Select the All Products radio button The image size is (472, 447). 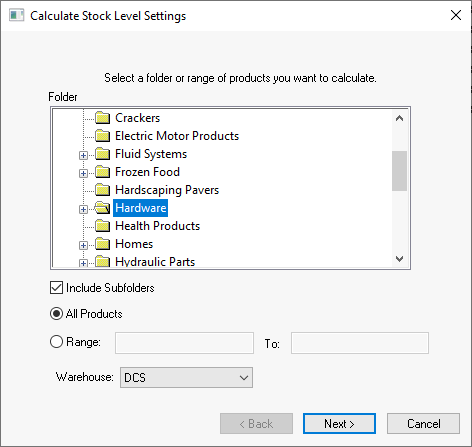click(56, 314)
